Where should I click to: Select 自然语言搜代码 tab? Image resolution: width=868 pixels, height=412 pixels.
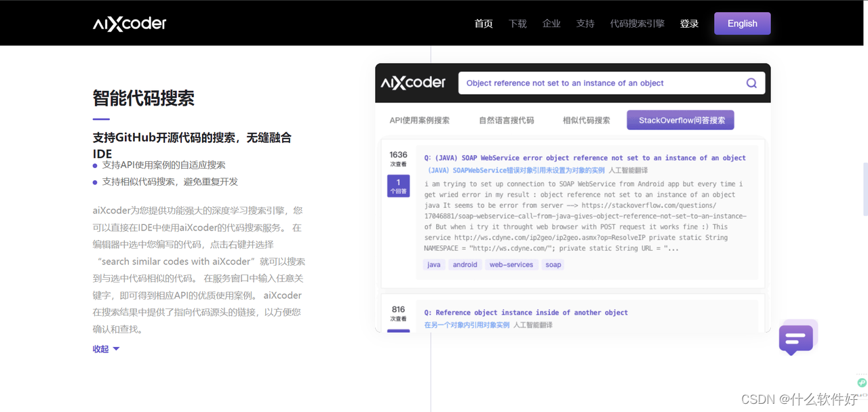pyautogui.click(x=507, y=121)
